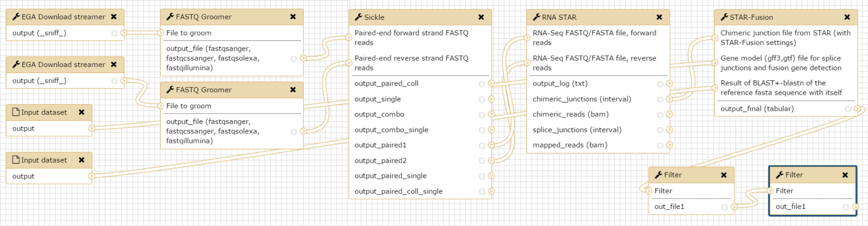This screenshot has width=868, height=226.
Task: Click the output connector of the lower Input dataset
Action: pyautogui.click(x=92, y=176)
